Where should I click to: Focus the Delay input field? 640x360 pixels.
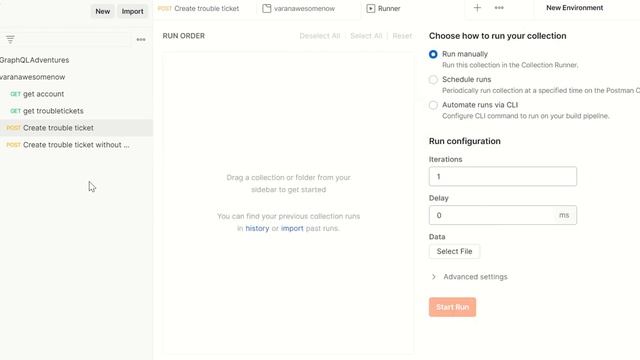click(x=503, y=215)
